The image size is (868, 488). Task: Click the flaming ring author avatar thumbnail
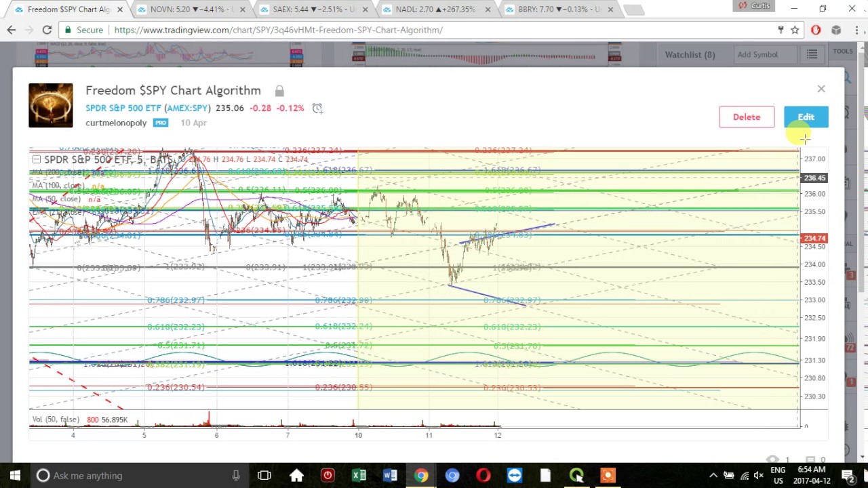51,105
